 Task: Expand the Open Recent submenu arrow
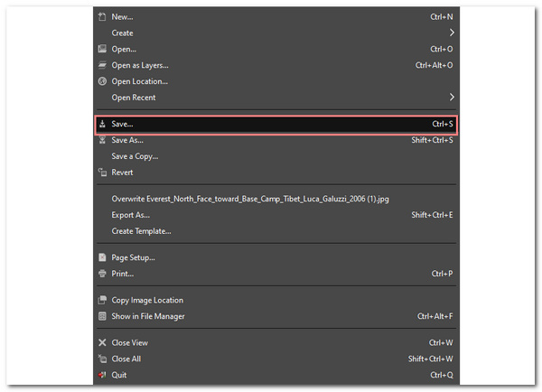pyautogui.click(x=452, y=98)
